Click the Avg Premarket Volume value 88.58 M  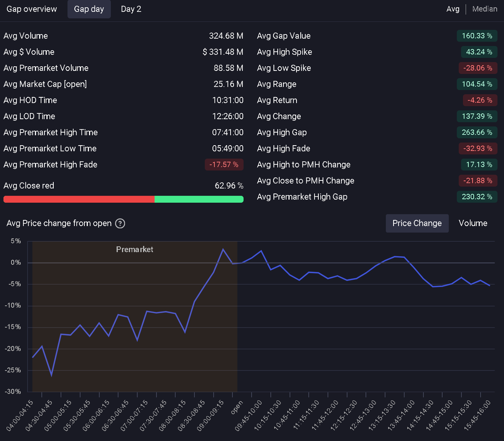coord(228,68)
